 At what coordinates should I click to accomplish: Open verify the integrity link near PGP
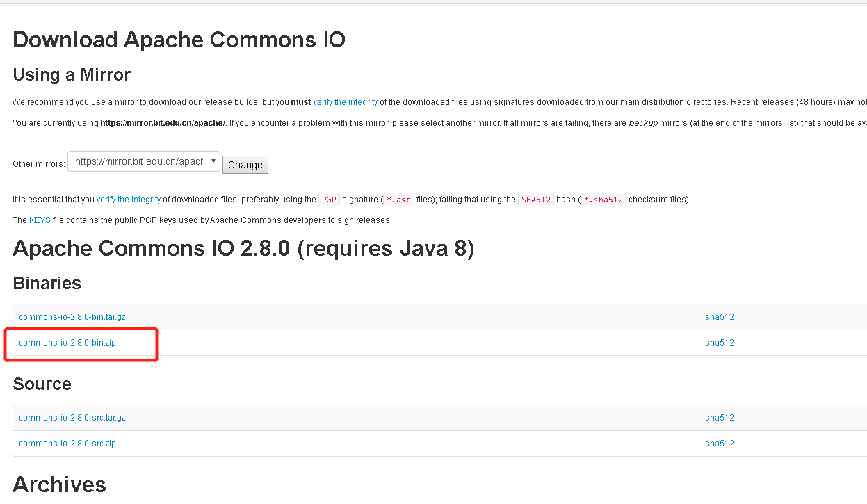(x=129, y=199)
